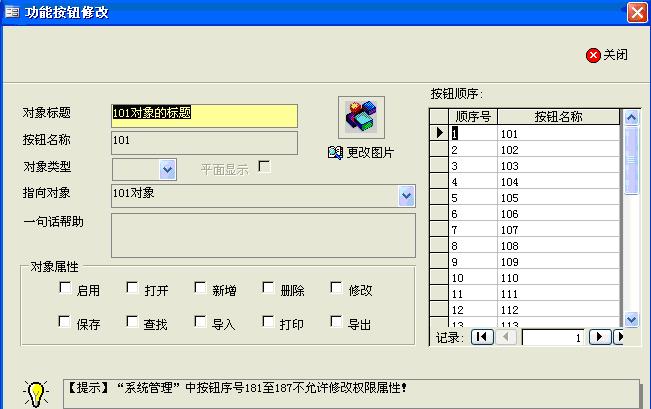This screenshot has width=651, height=409.
Task: Open the 对象类型 dropdown
Action: click(168, 169)
